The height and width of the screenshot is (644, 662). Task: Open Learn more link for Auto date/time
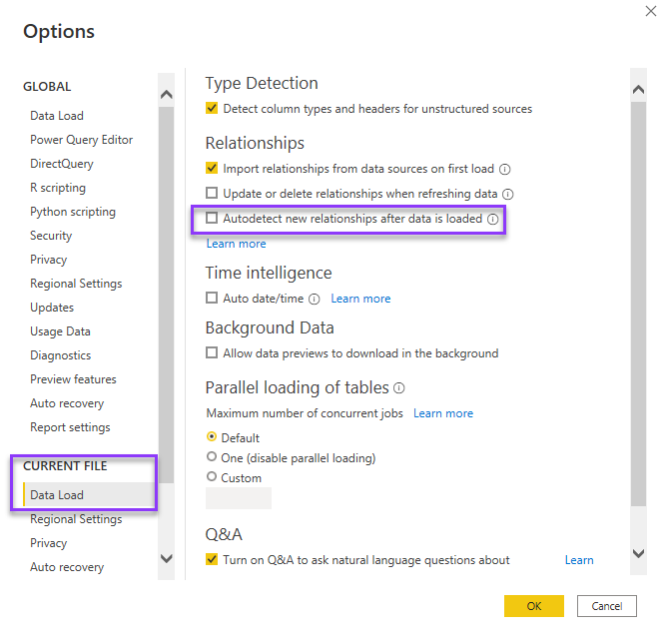click(x=360, y=299)
